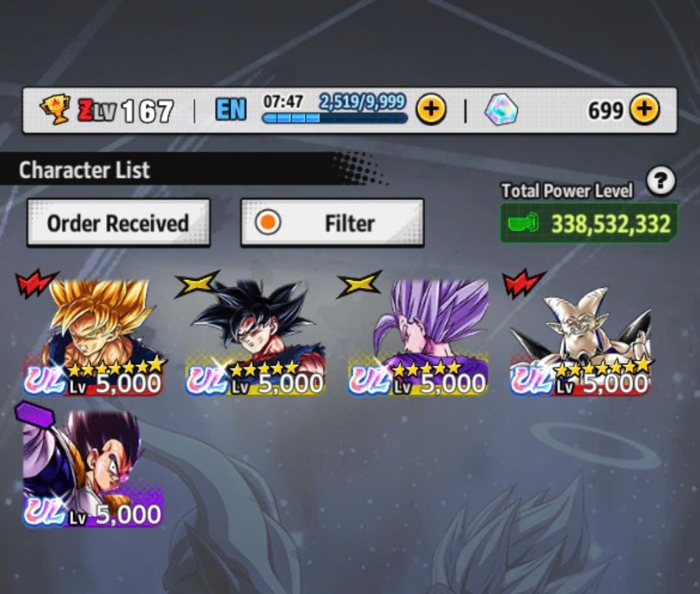Select the Character List header tab
Screen dimensions: 700x594
[x=84, y=170]
